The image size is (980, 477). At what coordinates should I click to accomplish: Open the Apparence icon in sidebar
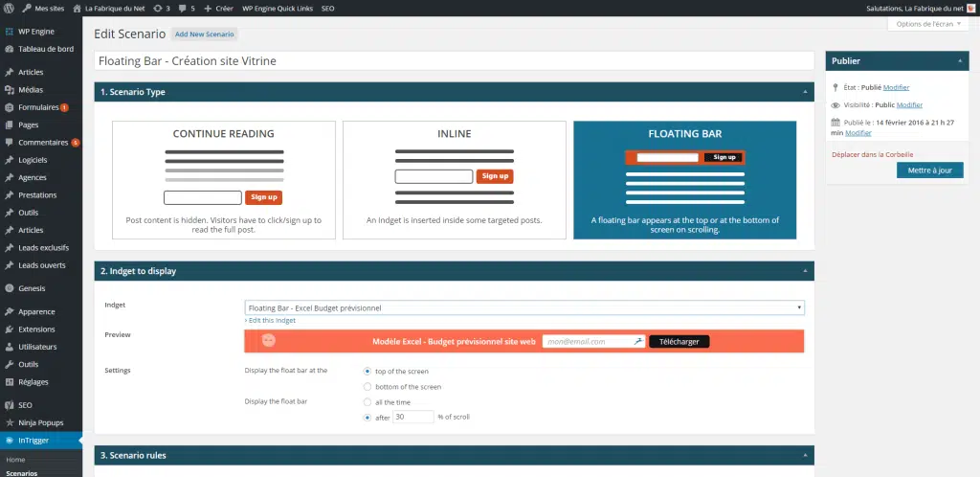pyautogui.click(x=10, y=311)
